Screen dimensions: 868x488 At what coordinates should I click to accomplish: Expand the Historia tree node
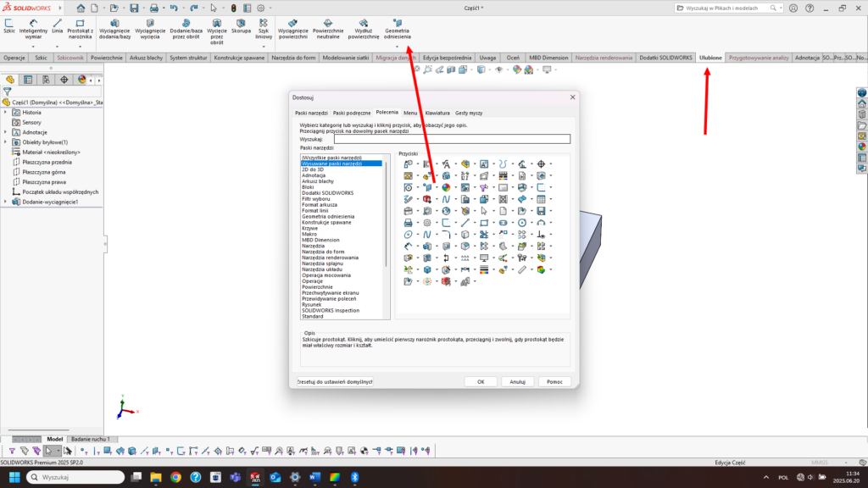coord(6,113)
